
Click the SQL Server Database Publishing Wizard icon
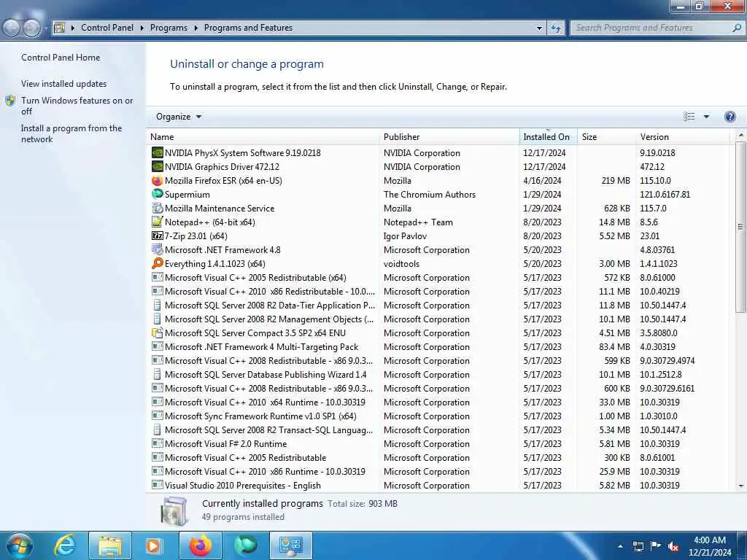[x=158, y=374]
